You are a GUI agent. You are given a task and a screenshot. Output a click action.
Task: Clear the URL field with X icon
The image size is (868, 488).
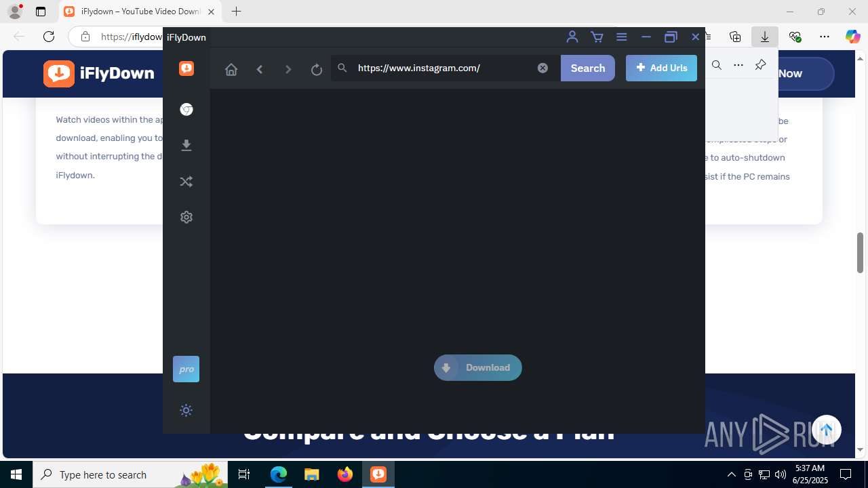click(x=542, y=68)
